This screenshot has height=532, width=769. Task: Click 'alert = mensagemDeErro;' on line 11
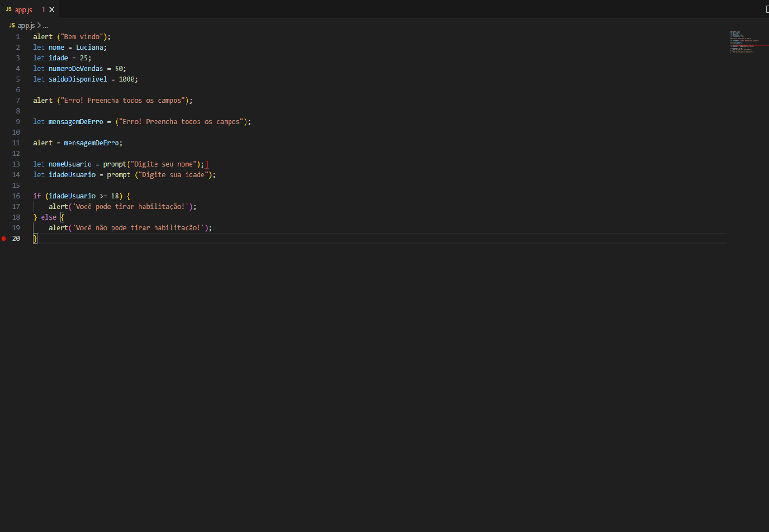[x=78, y=143]
